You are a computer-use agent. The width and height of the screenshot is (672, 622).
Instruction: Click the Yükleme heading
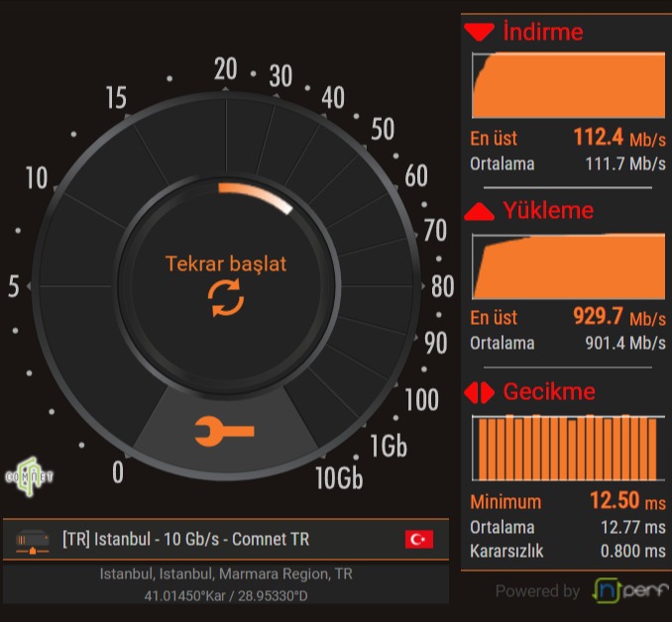point(548,210)
